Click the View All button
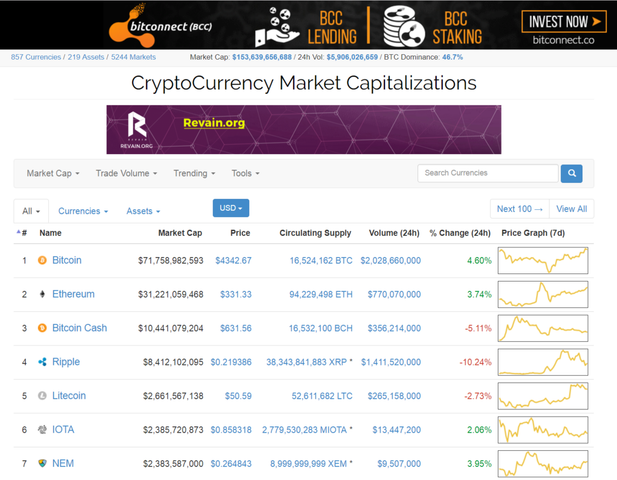Viewport: 617px width, 480px height. 572,209
